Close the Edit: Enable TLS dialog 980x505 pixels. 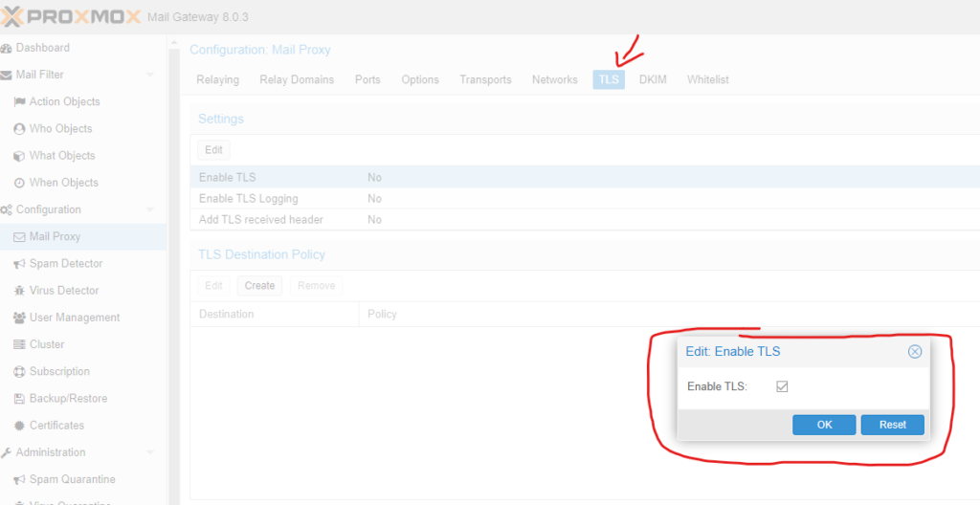click(914, 352)
